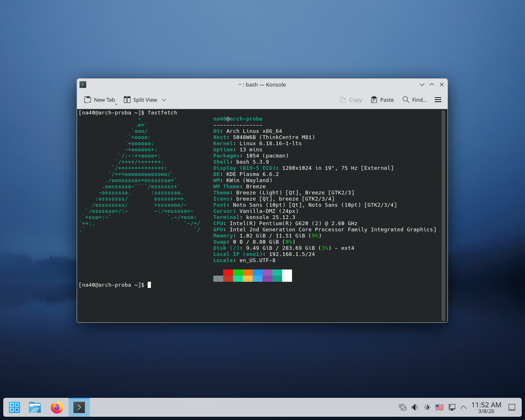The width and height of the screenshot is (525, 420).
Task: Click the "Swap: 0 B / 8.80 GiB" line
Action: tap(254, 242)
